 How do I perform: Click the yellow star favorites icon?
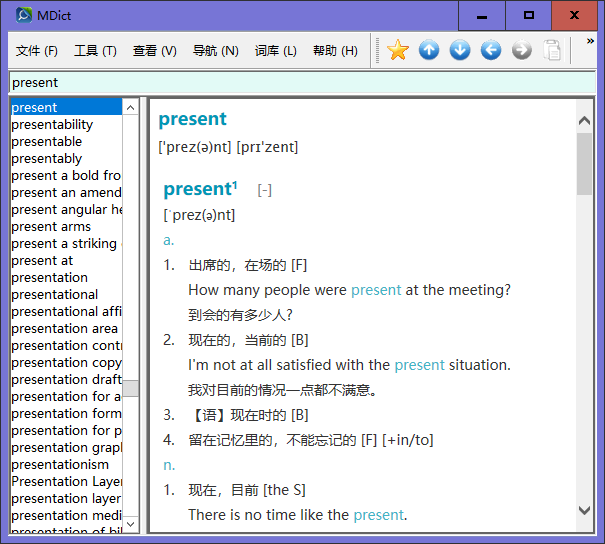(x=398, y=50)
